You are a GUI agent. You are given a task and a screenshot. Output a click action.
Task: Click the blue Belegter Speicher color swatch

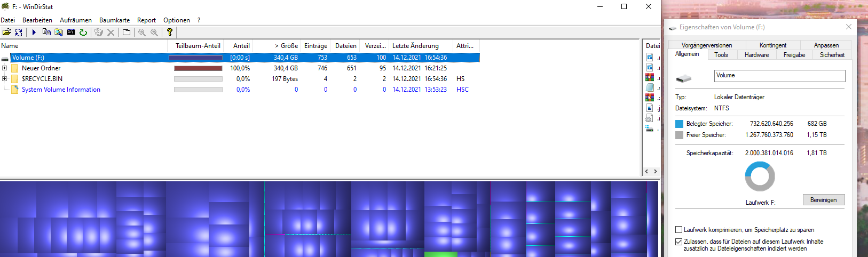coord(679,124)
